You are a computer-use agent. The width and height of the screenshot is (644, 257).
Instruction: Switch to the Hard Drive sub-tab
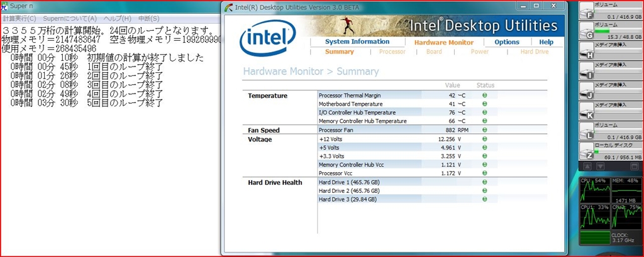point(535,52)
